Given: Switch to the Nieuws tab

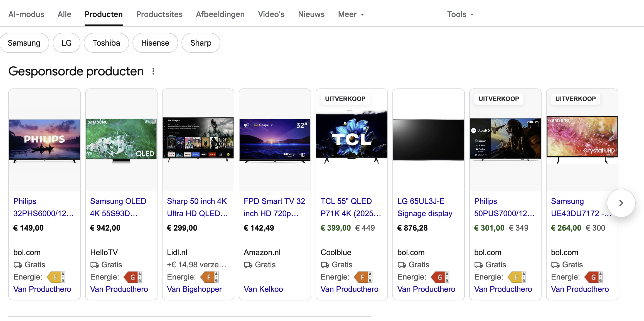Looking at the screenshot, I should tap(311, 14).
